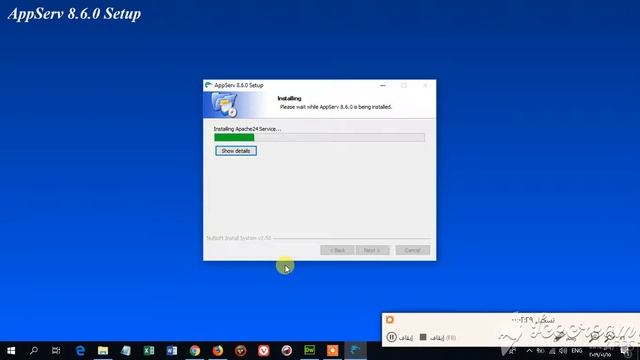Click the Show details button
Viewport: 640px width, 360px height.
236,151
